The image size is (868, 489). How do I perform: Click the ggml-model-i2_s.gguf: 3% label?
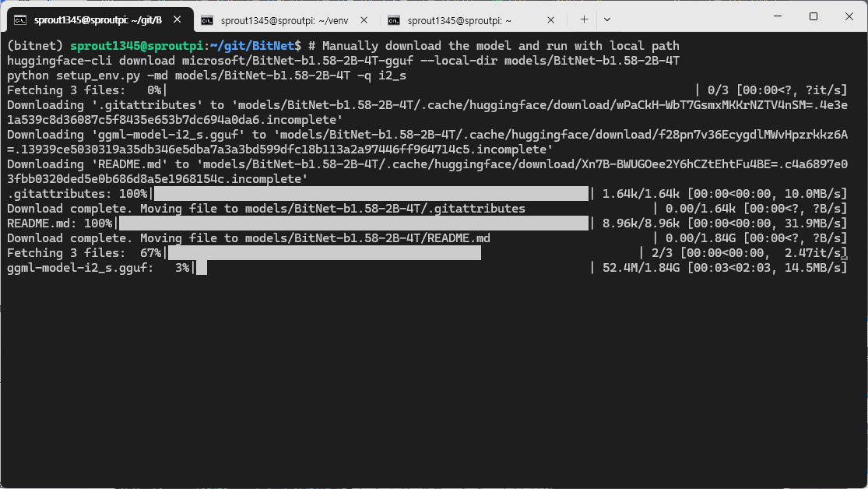(98, 268)
